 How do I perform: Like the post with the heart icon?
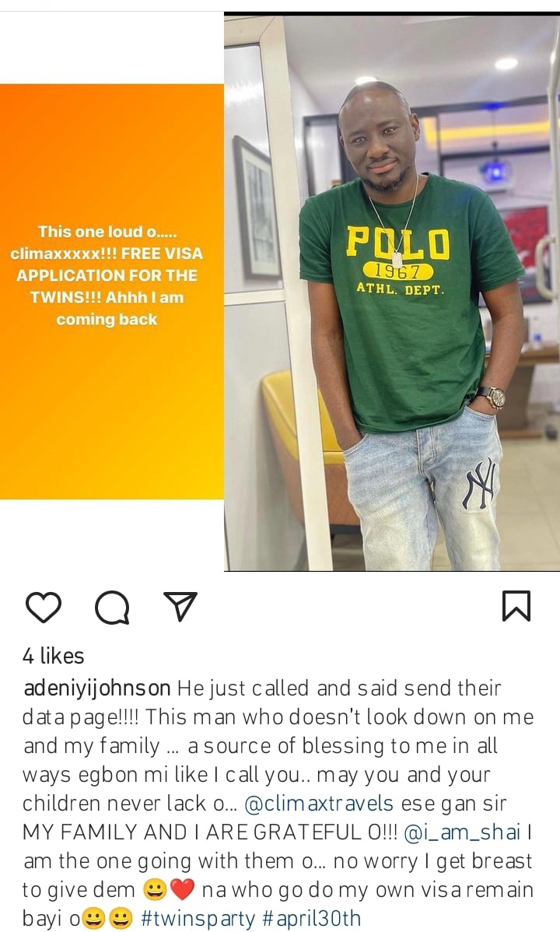pyautogui.click(x=44, y=608)
